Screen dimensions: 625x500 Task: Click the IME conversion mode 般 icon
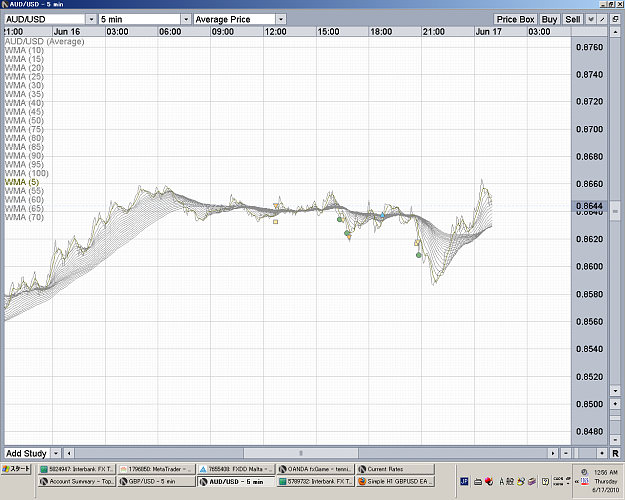[510, 481]
